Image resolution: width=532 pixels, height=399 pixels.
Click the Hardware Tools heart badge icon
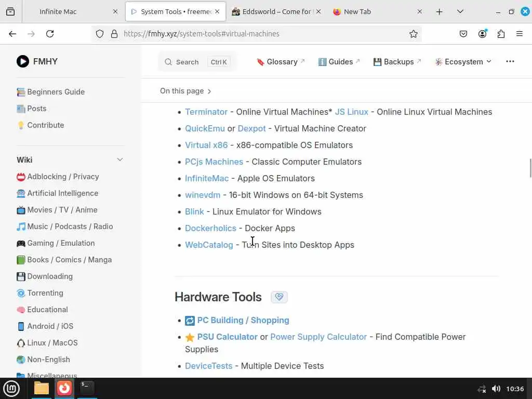279,297
